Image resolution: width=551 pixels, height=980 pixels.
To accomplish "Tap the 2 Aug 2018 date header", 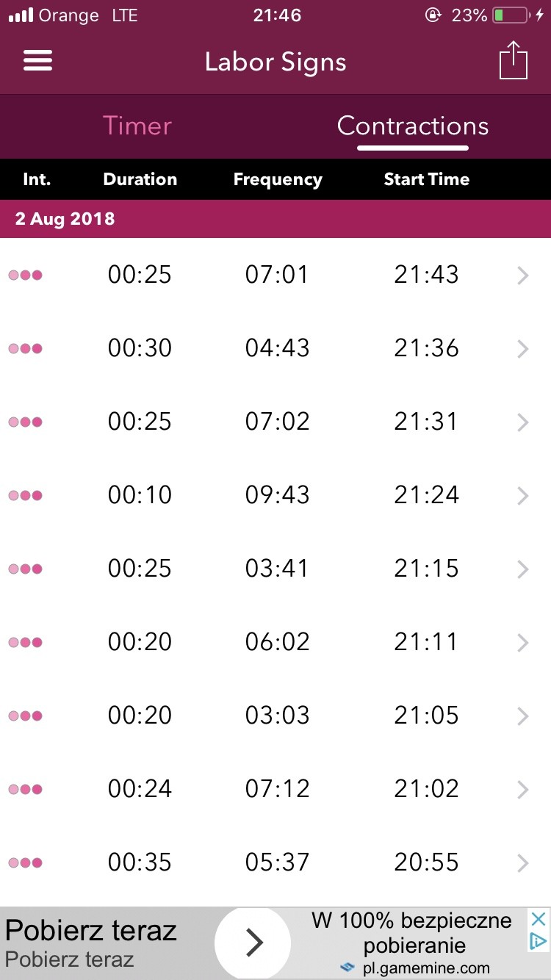I will (65, 219).
